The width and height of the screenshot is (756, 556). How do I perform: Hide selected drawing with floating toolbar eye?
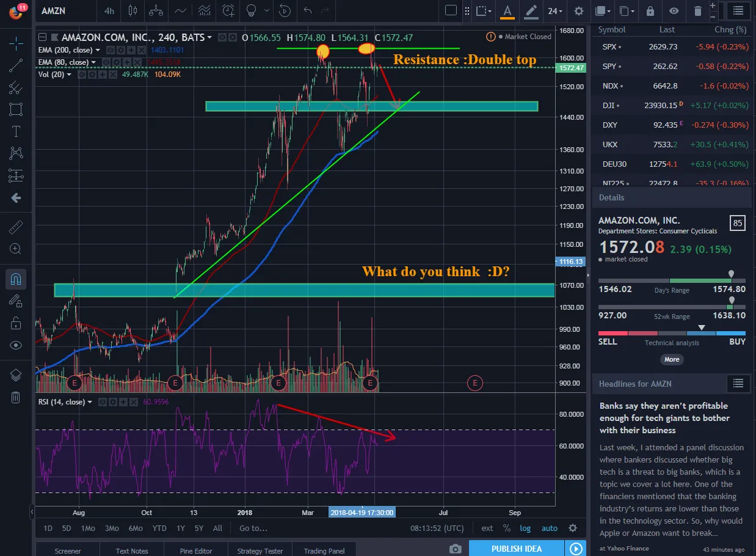674,10
